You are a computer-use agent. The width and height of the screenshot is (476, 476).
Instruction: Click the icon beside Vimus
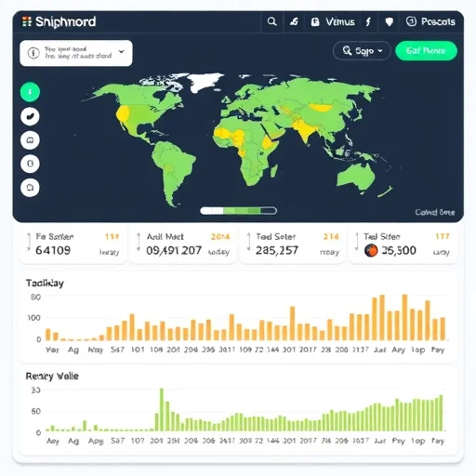315,21
